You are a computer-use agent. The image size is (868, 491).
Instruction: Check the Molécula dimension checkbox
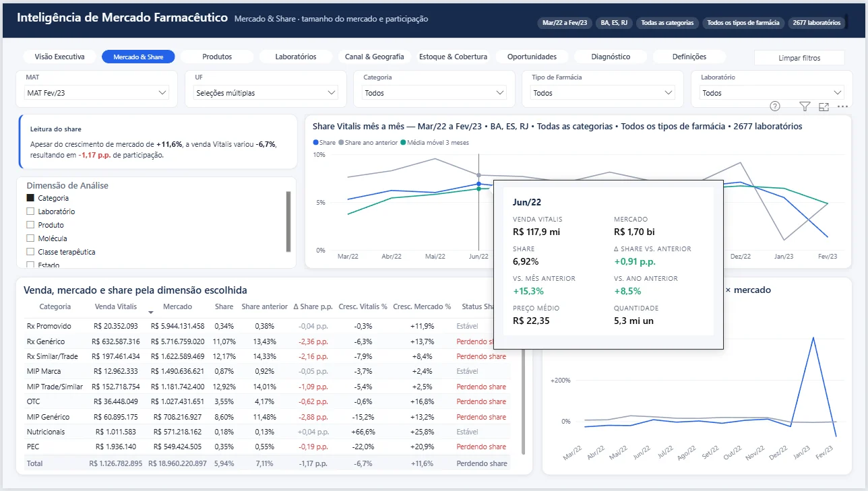pyautogui.click(x=30, y=238)
